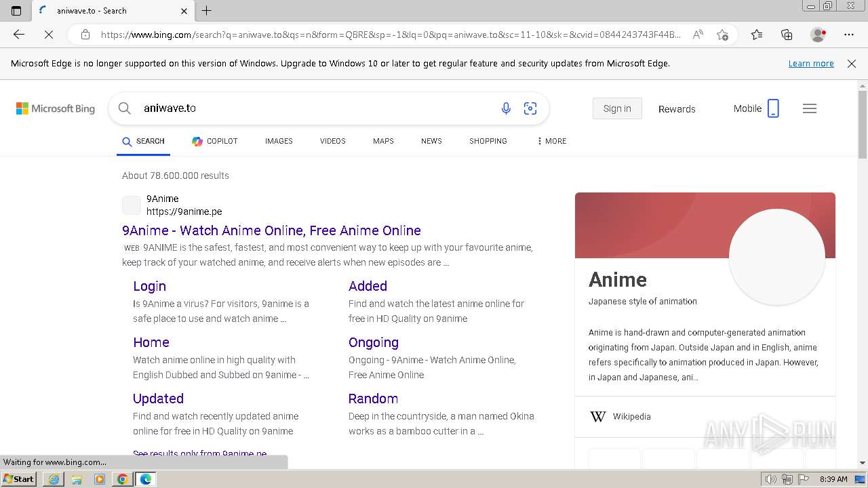The height and width of the screenshot is (488, 868).
Task: Open Collections icon in Edge toolbar
Action: click(x=787, y=35)
